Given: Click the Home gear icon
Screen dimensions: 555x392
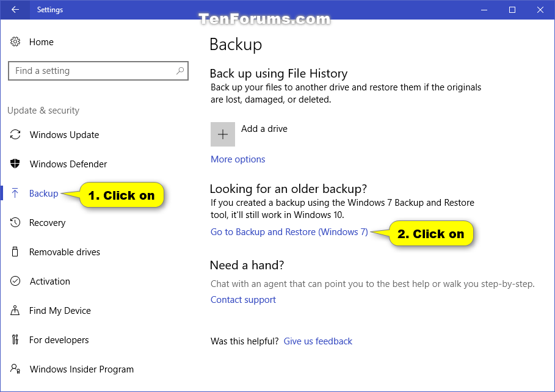Looking at the screenshot, I should pyautogui.click(x=15, y=42).
